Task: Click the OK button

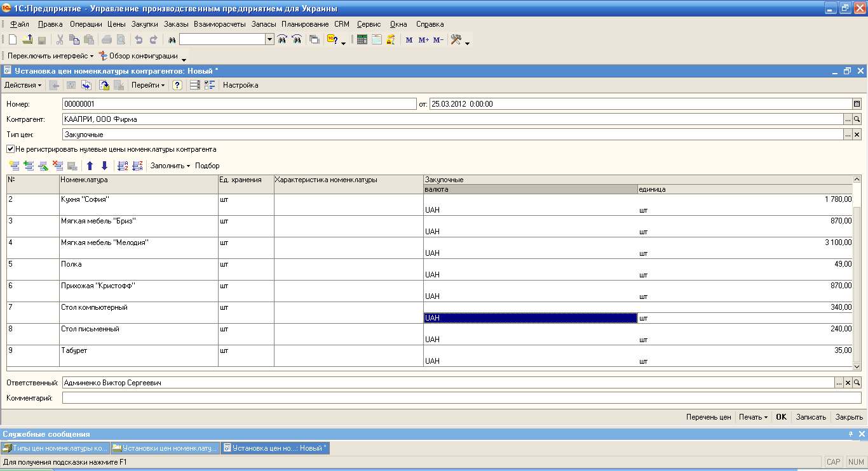Action: click(x=782, y=417)
